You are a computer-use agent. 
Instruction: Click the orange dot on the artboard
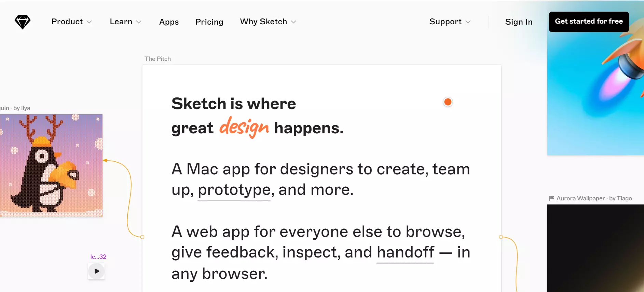coord(448,102)
